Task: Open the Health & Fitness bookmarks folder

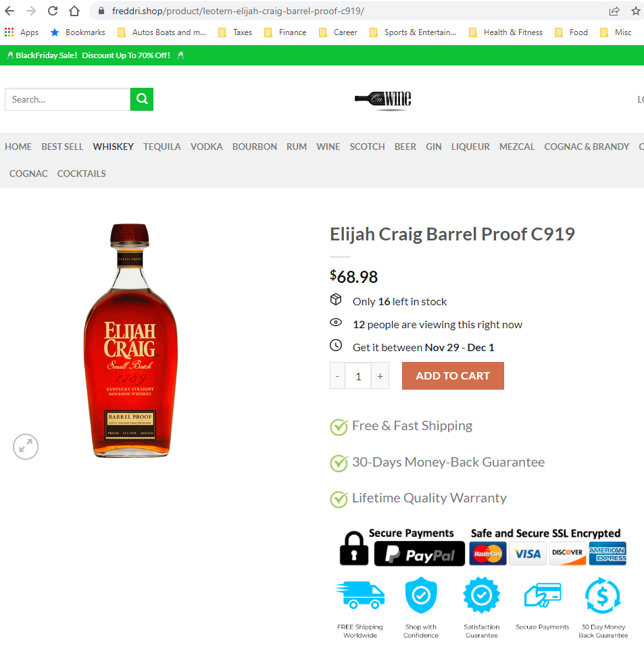Action: (505, 32)
